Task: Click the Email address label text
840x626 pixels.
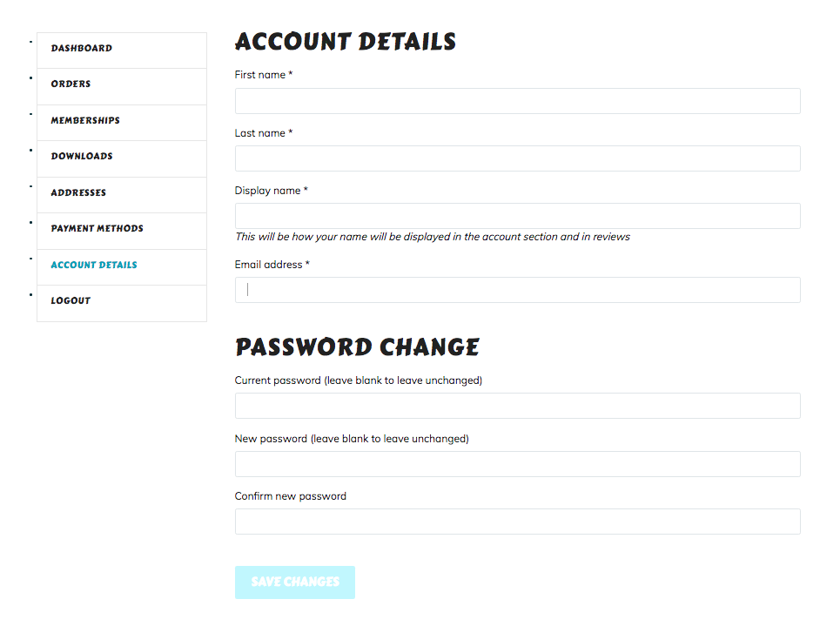Action: point(269,265)
